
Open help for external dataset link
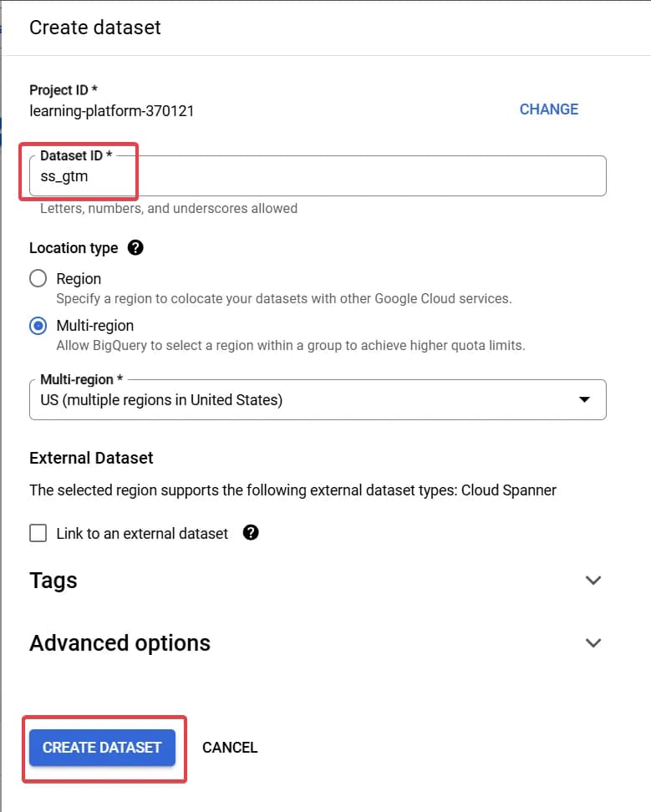[x=251, y=532]
